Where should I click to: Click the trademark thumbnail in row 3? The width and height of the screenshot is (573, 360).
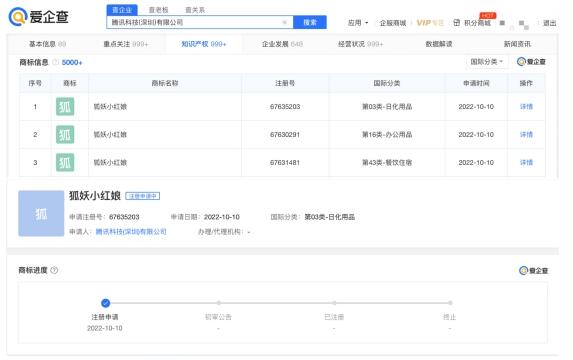65,162
